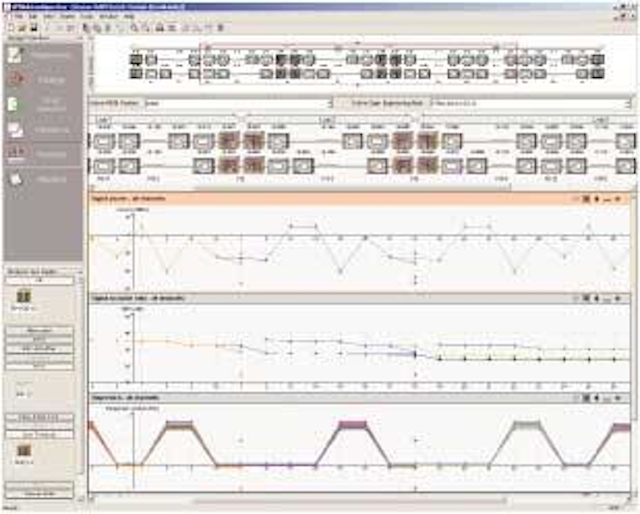The height and width of the screenshot is (514, 640).
Task: Click the bottom horizontal scrollbar of charts
Action: click(x=350, y=500)
